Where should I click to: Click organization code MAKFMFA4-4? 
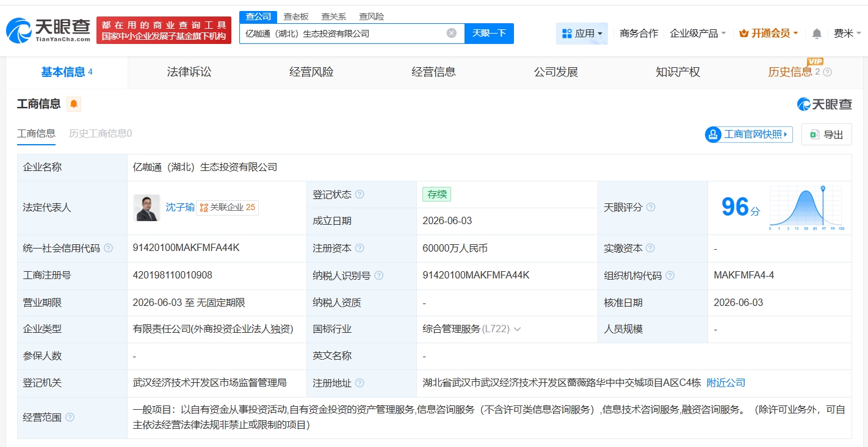tap(743, 275)
